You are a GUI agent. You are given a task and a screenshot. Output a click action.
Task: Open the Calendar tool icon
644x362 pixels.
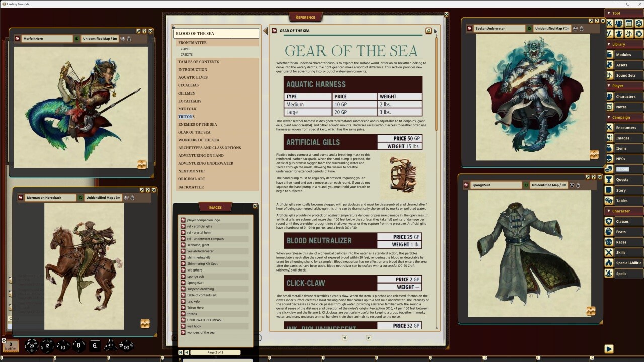coord(629,22)
